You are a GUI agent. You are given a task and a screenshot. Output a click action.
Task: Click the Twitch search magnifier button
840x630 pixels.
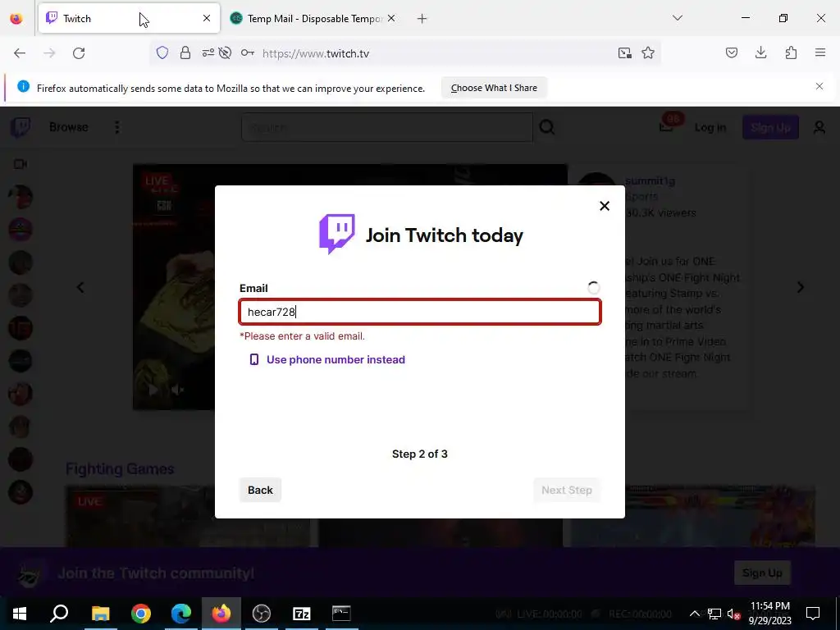tap(547, 127)
